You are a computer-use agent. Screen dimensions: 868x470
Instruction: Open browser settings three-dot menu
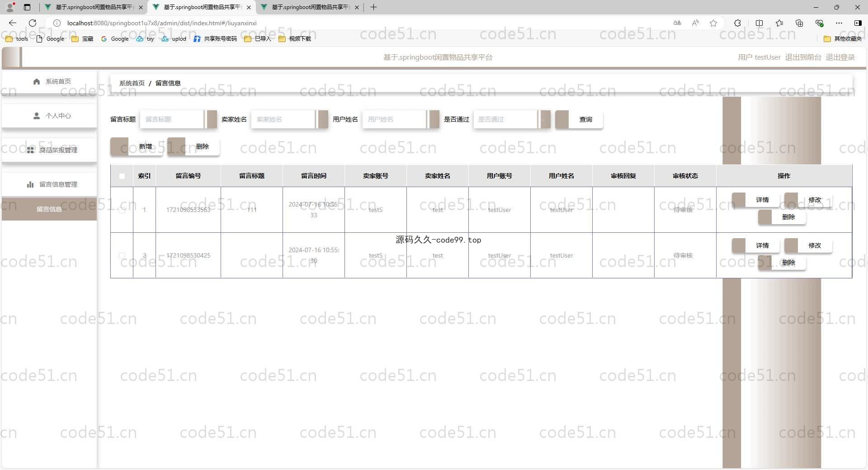[839, 23]
